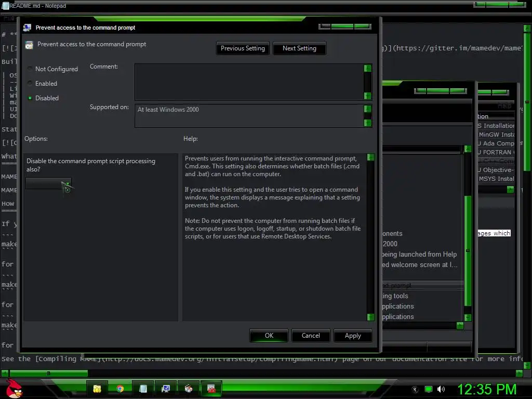532x399 pixels.
Task: Click the Notepad scroll-right arrow
Action: 519,373
